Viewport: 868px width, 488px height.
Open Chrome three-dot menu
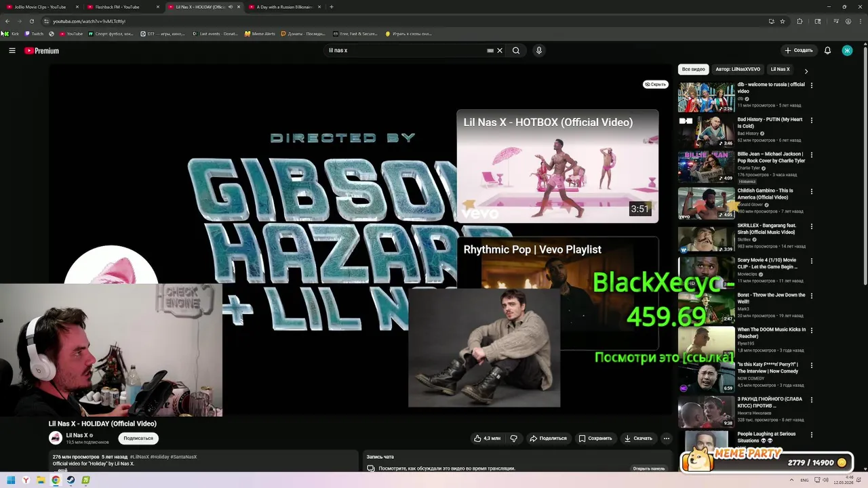tap(860, 21)
